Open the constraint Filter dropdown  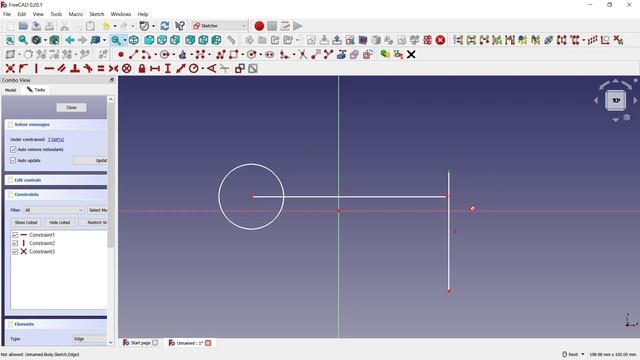click(53, 210)
